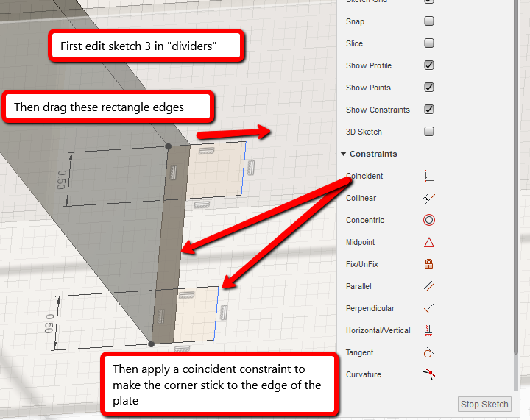Click the Tangent label
530x420 pixels.
click(360, 352)
